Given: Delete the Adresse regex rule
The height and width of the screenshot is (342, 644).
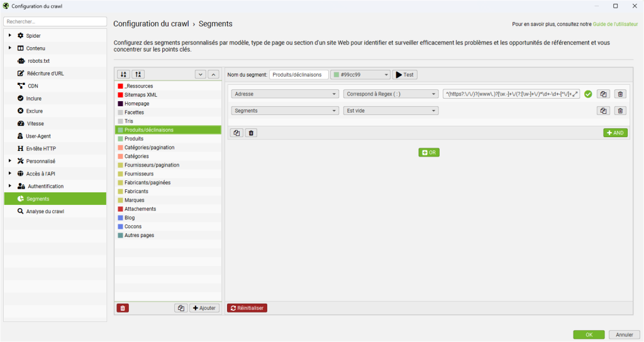Looking at the screenshot, I should 620,94.
